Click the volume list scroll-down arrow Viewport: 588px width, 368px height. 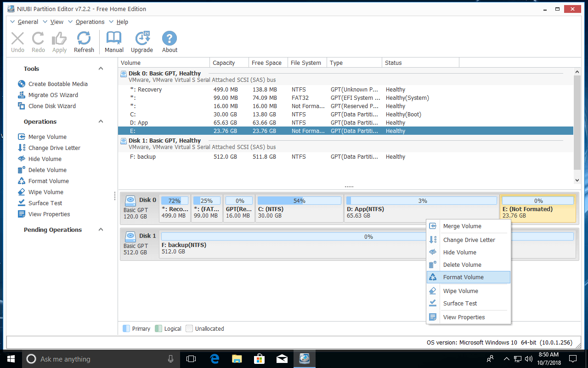point(577,180)
